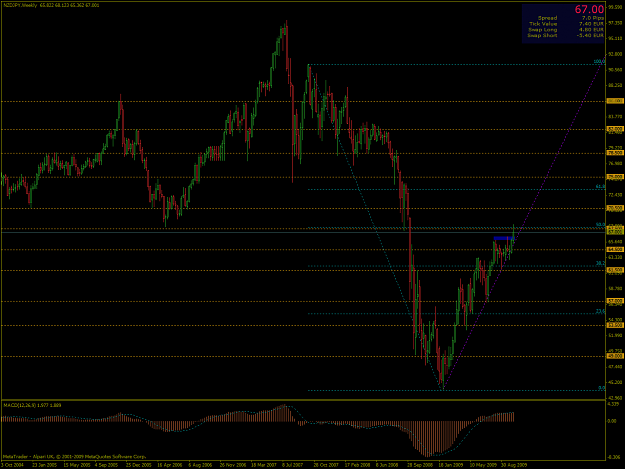Click the 49.000 orange price tag
The width and height of the screenshot is (625, 469).
pyautogui.click(x=615, y=356)
